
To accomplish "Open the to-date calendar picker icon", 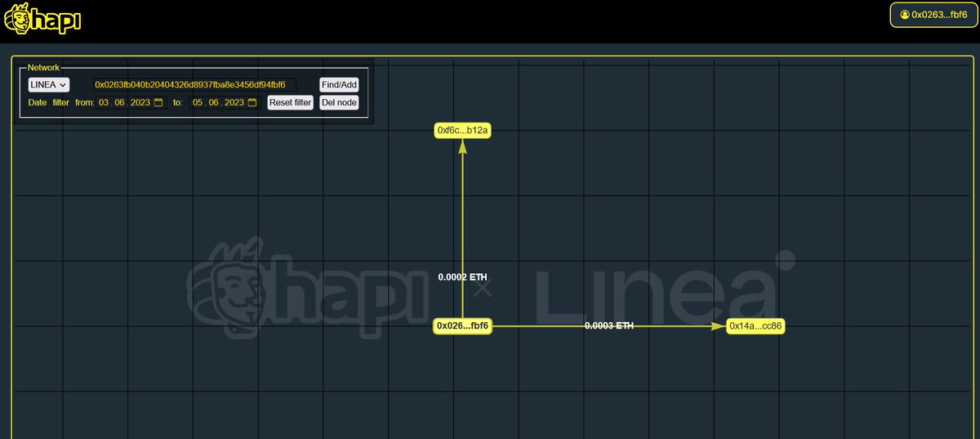I will [x=252, y=103].
